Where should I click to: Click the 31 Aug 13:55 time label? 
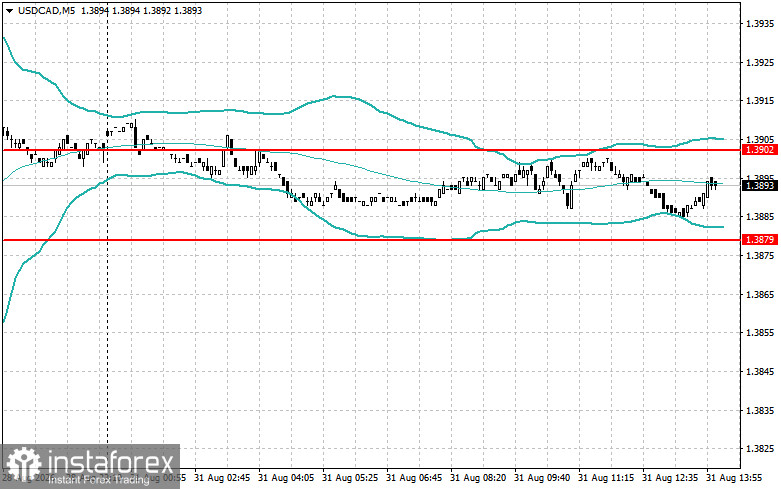tap(734, 478)
